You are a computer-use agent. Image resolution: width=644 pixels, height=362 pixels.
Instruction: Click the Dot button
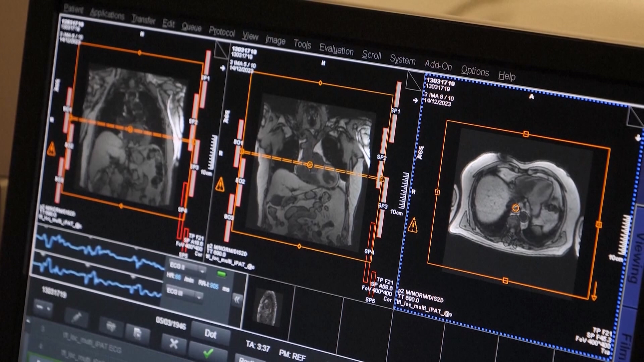click(x=210, y=334)
